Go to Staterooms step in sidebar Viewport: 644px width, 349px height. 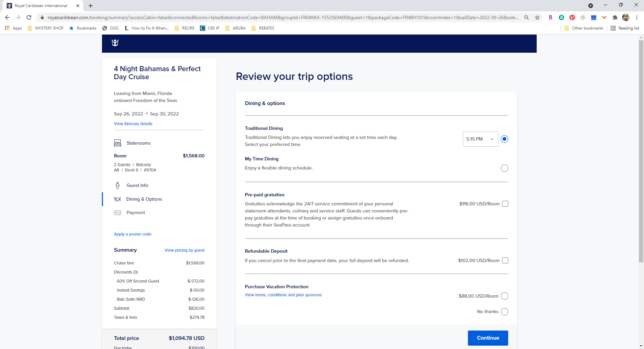tap(139, 143)
